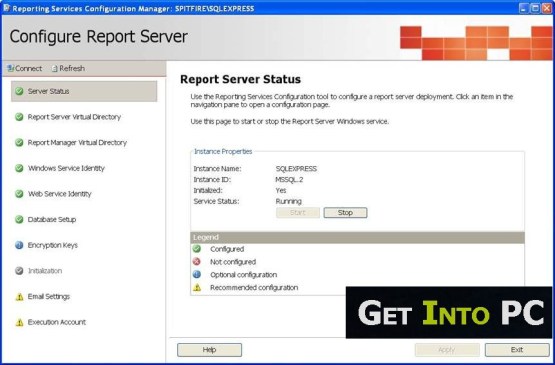This screenshot has width=555, height=365.
Task: Click the Running service status value
Action: pos(288,201)
